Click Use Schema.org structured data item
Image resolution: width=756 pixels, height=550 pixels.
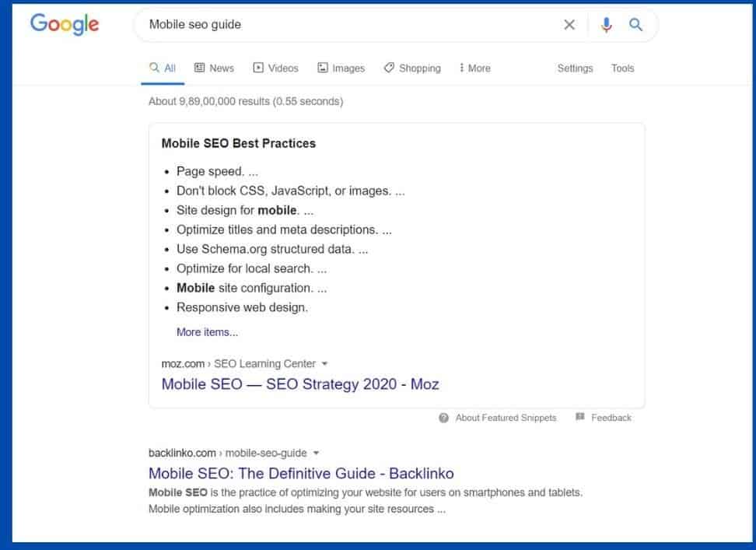(x=272, y=249)
